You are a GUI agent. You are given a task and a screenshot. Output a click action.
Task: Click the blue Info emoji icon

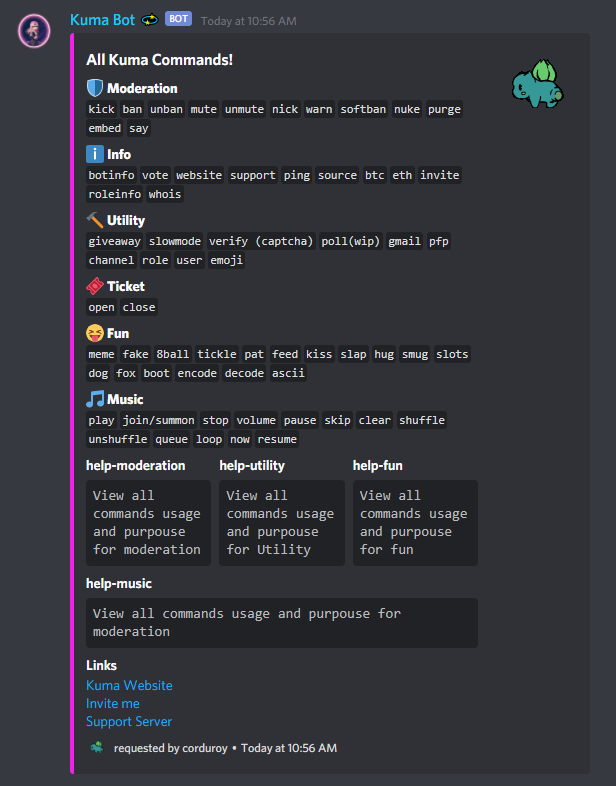95,154
